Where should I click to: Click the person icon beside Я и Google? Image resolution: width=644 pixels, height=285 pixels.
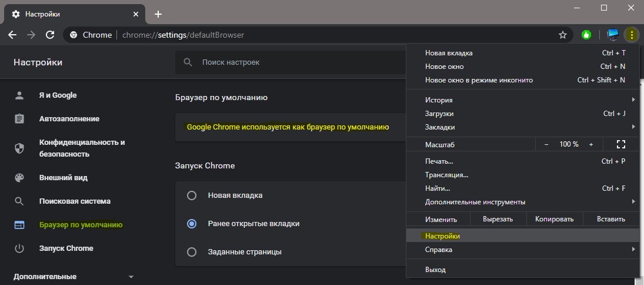coord(19,95)
